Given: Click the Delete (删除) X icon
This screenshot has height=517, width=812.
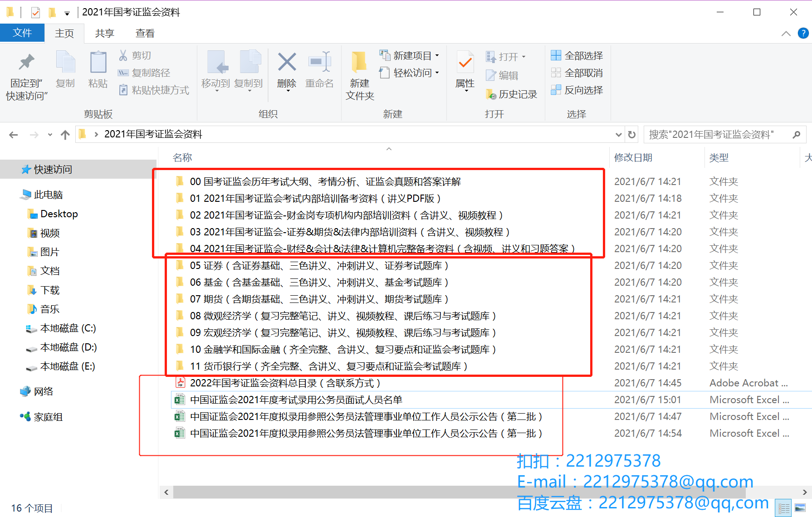Looking at the screenshot, I should tap(287, 62).
